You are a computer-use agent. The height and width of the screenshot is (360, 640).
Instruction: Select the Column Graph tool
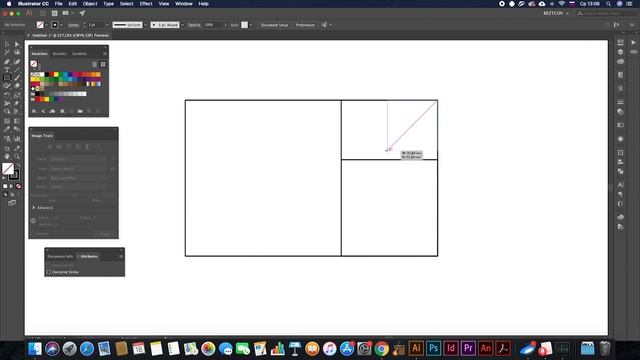[x=17, y=138]
